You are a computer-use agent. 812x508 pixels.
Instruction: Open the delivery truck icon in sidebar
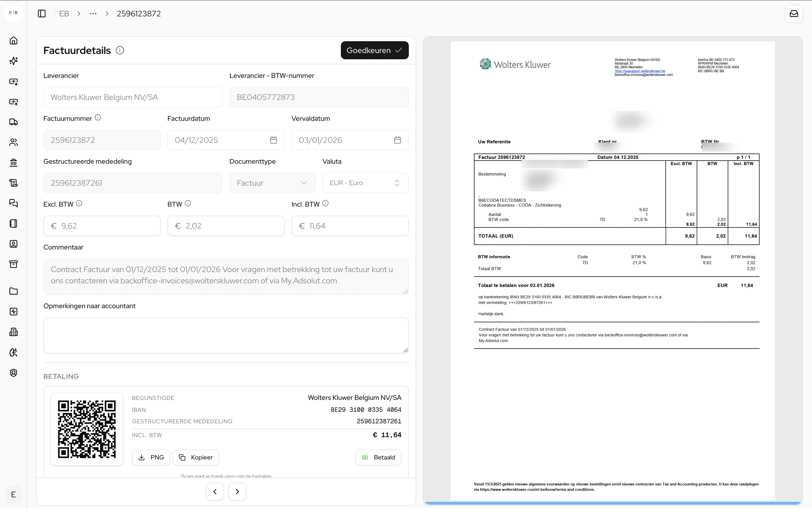pos(14,122)
